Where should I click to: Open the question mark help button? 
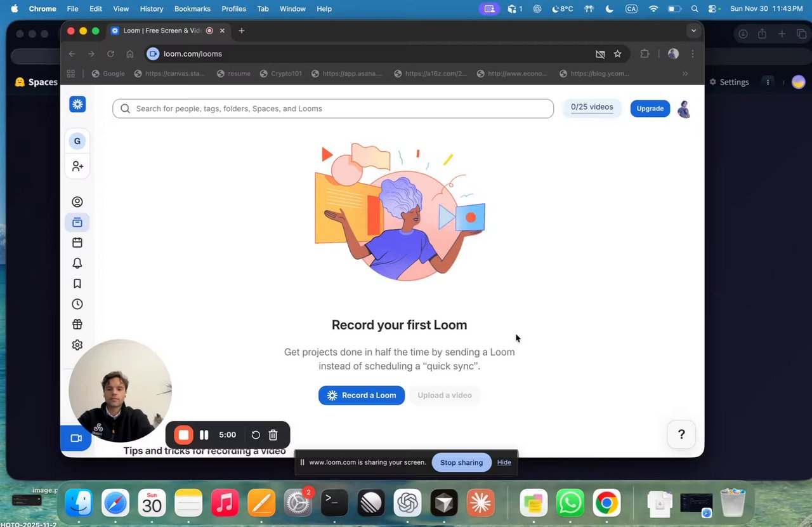(681, 434)
